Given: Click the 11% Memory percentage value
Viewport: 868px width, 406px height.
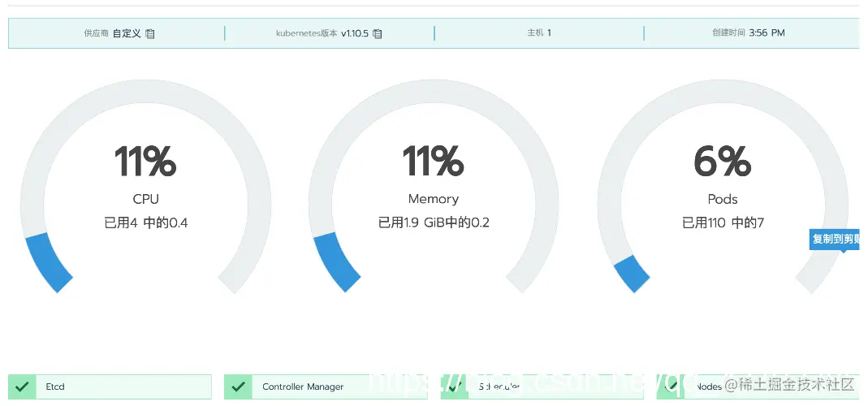Looking at the screenshot, I should coord(433,161).
